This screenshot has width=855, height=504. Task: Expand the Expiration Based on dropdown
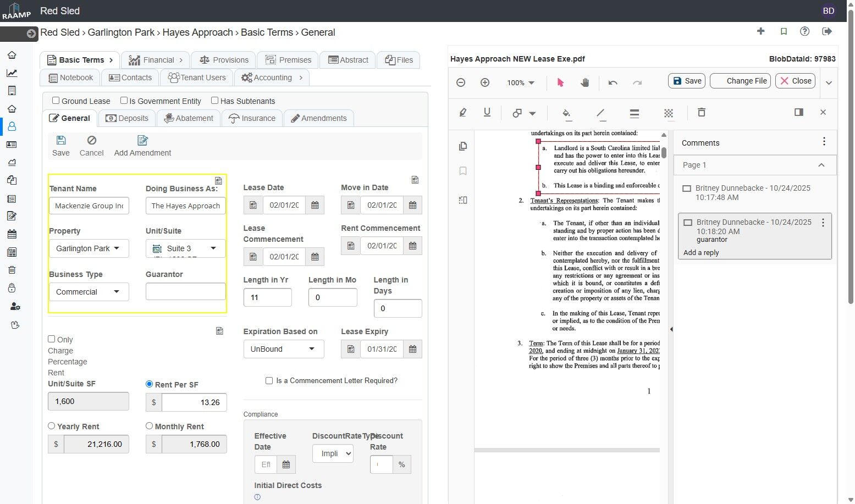coord(283,349)
